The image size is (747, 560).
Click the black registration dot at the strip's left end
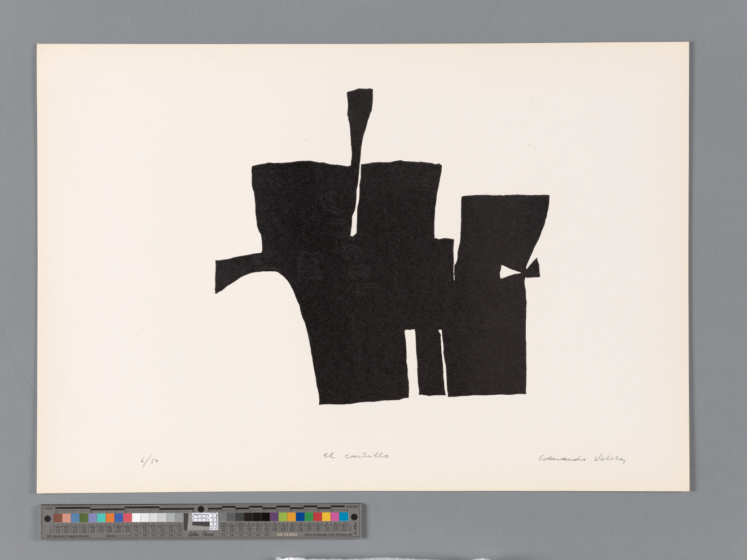point(46,518)
